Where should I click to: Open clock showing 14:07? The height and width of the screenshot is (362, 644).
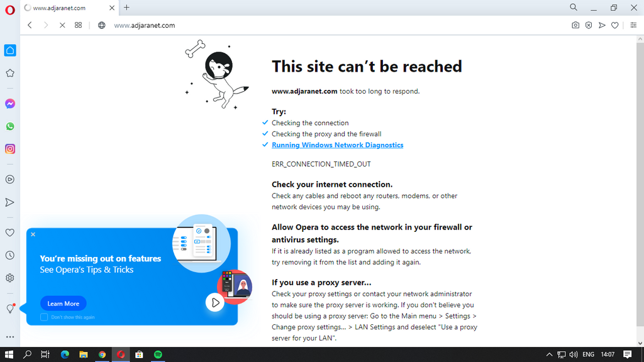point(608,354)
